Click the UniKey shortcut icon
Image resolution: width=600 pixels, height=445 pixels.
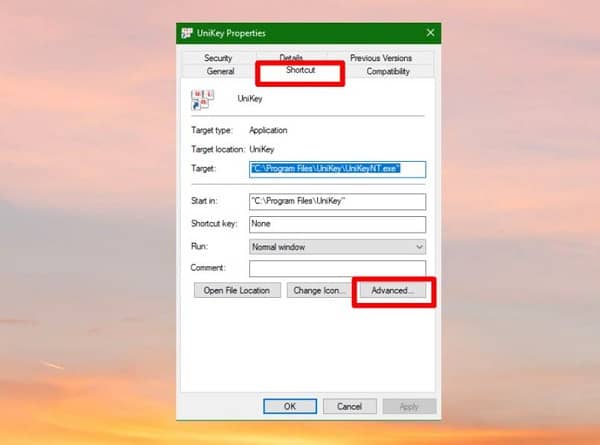202,99
